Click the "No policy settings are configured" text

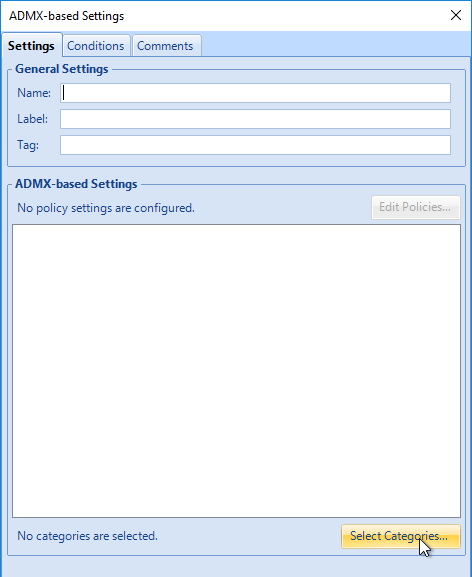tap(106, 208)
